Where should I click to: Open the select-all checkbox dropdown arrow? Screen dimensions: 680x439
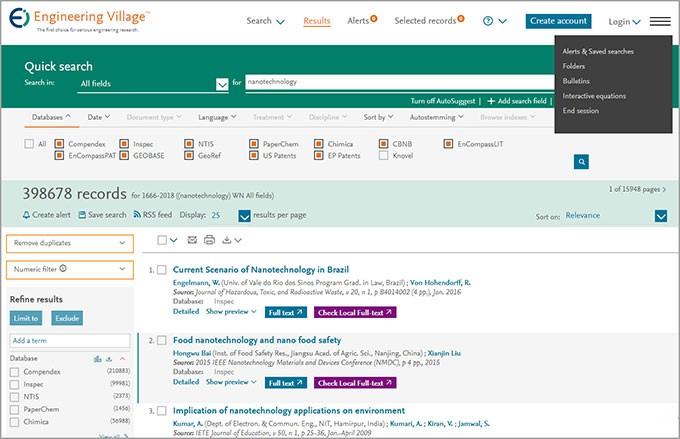[173, 240]
